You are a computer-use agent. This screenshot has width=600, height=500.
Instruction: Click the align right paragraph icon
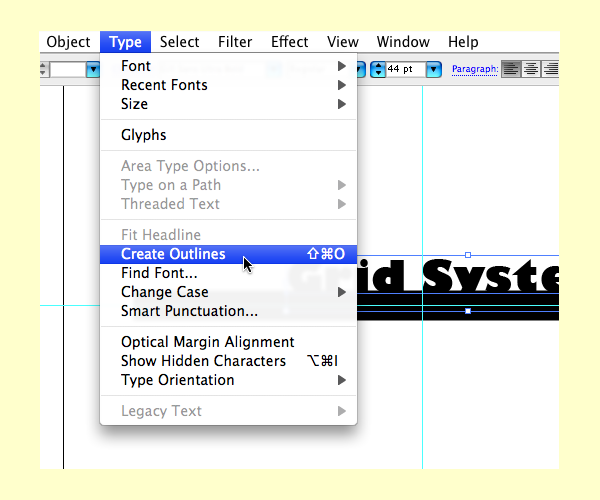[551, 69]
